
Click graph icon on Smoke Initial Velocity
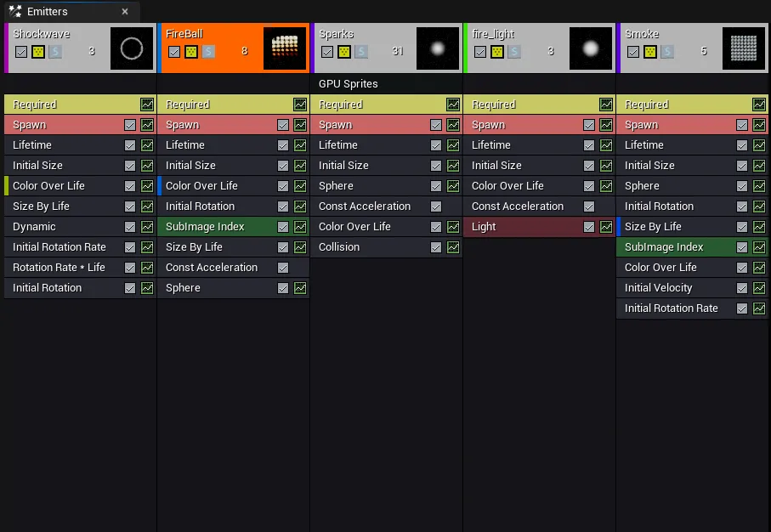(x=759, y=287)
